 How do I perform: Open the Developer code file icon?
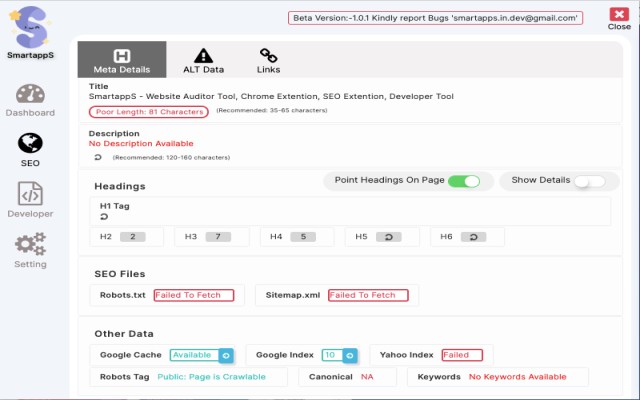(30, 193)
